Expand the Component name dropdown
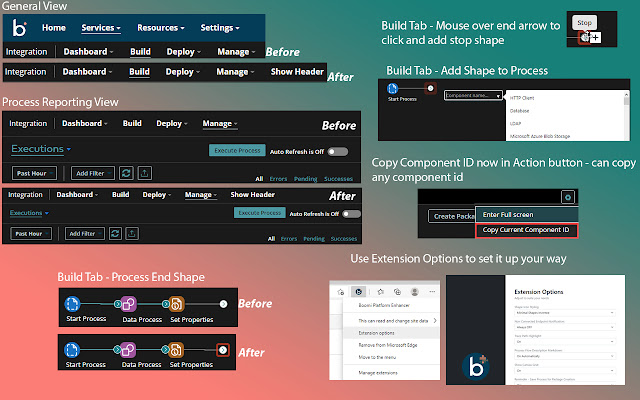 pos(471,95)
